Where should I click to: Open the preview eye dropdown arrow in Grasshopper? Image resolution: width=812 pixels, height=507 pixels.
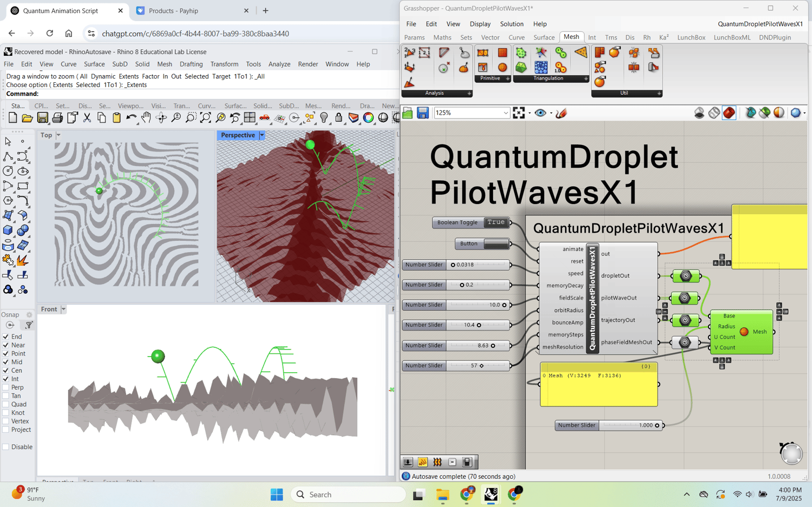(x=551, y=113)
